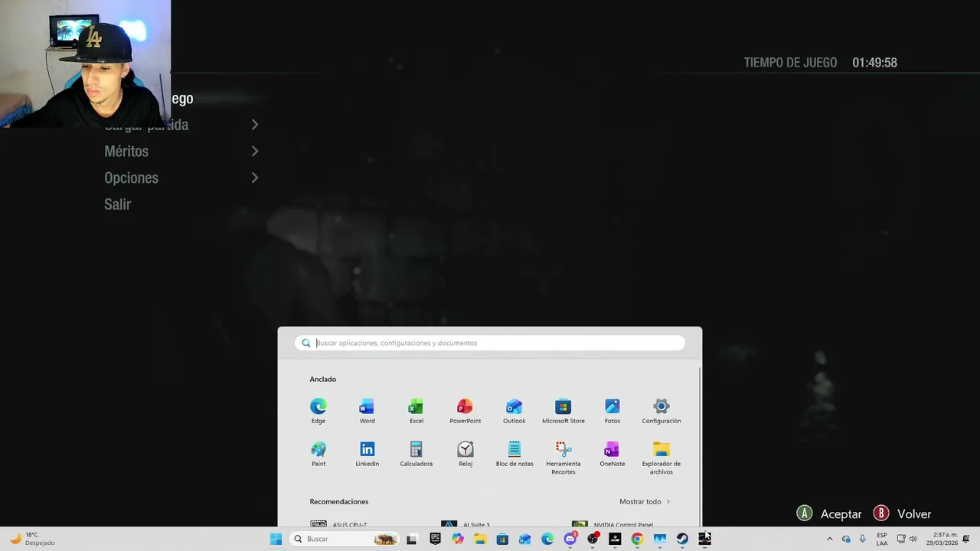Select Méritos in the game menu
This screenshot has width=980, height=551.
(126, 151)
